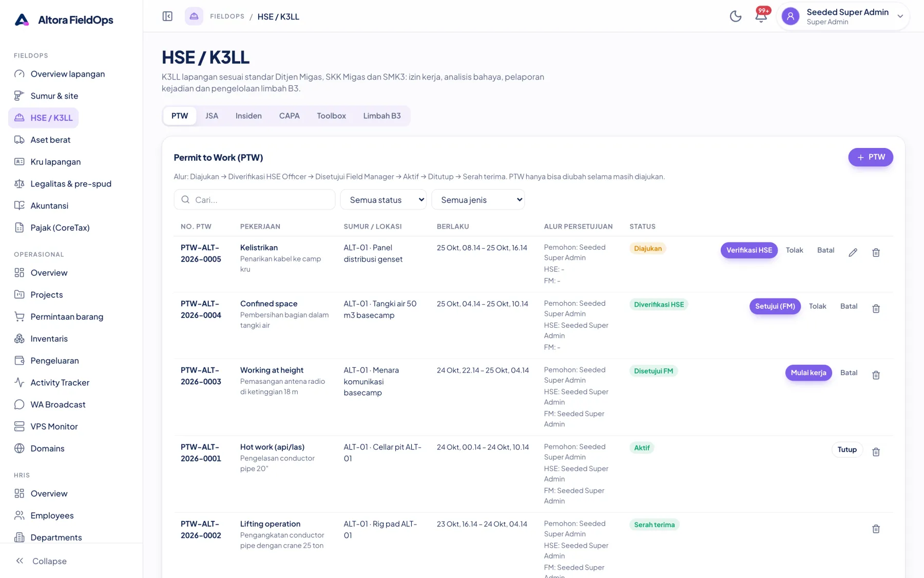The width and height of the screenshot is (924, 578).
Task: Toggle the sidebar panel icon
Action: (x=167, y=16)
